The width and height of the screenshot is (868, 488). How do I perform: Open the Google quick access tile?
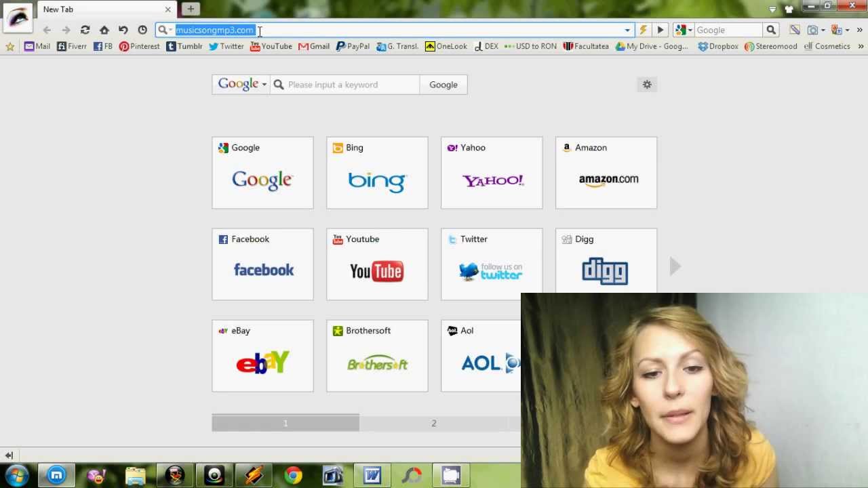pyautogui.click(x=262, y=173)
